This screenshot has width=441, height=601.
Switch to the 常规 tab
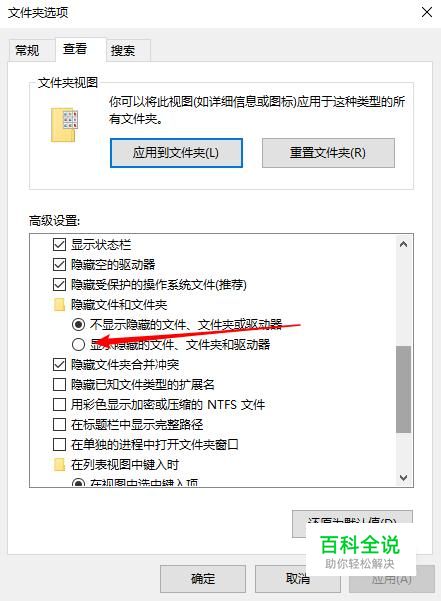coord(27,50)
